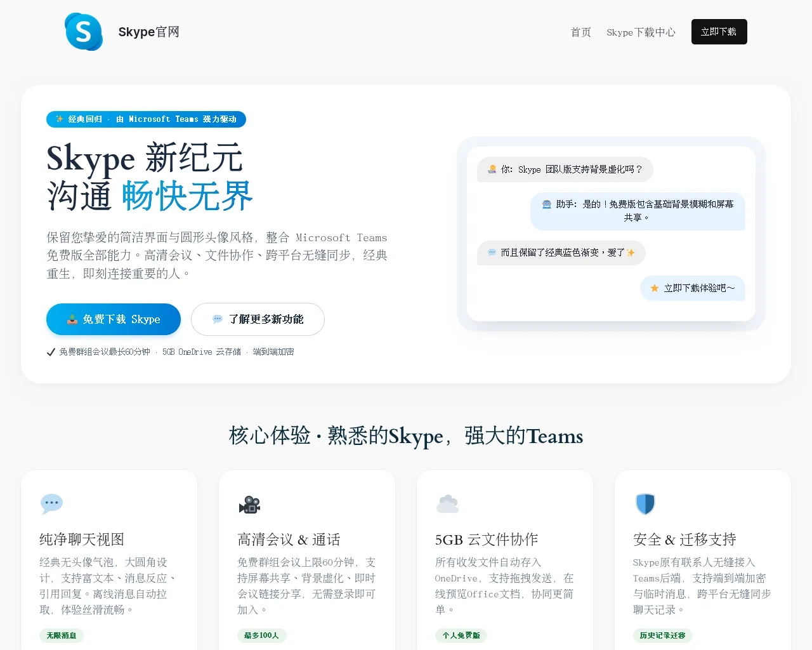Open the 安全 & 迁移支持 card heading
Viewport: 812px width, 650px height.
coord(684,540)
